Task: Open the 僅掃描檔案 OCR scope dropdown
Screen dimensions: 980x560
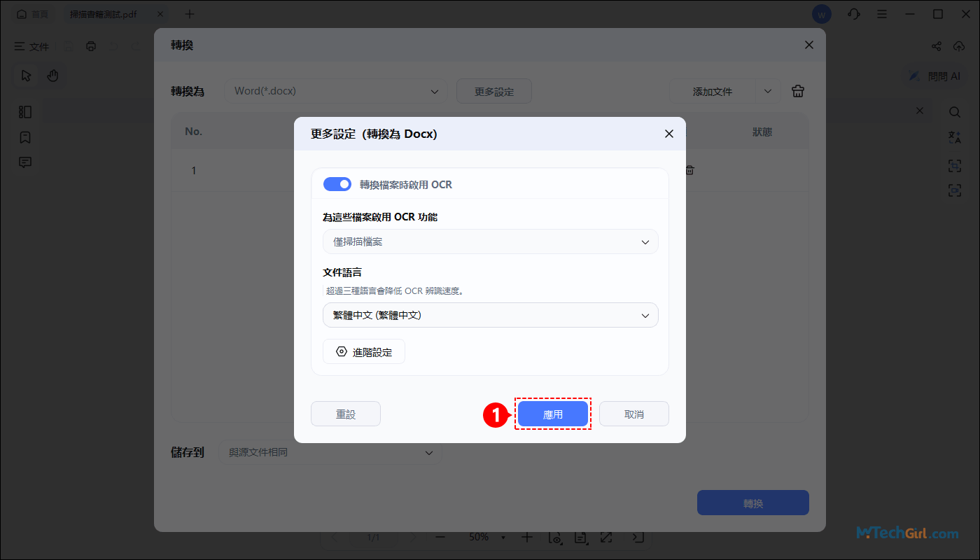Action: (x=491, y=241)
